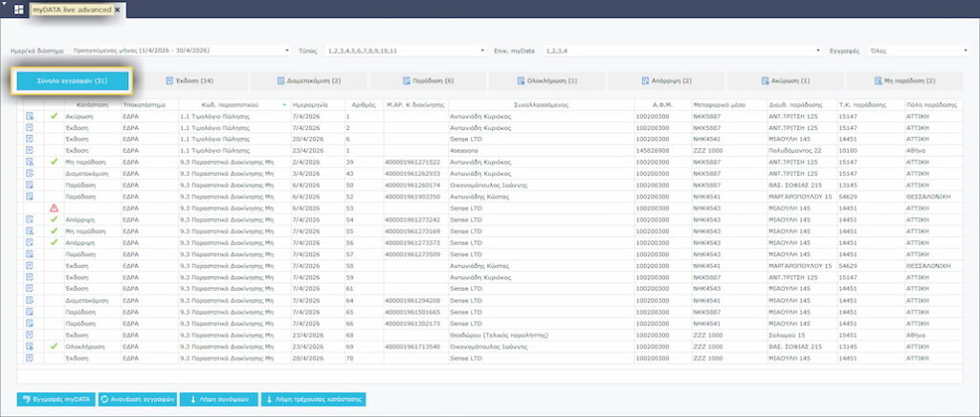
Task: Click document icon of row number 70
Action: tap(30, 358)
